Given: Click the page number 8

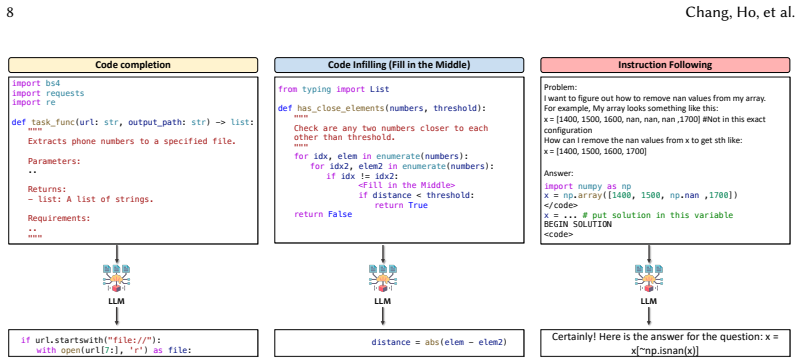Looking at the screenshot, I should pyautogui.click(x=10, y=12).
